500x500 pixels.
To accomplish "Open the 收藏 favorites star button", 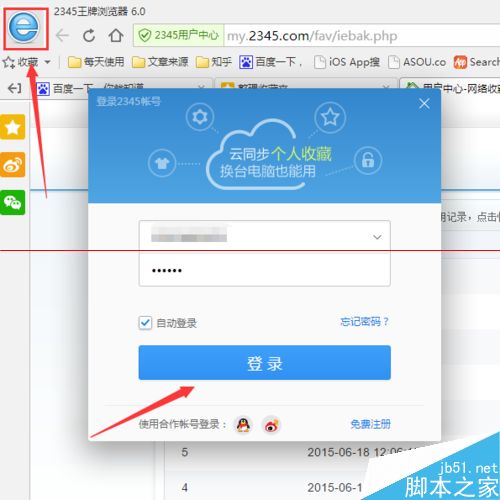I will (20, 62).
